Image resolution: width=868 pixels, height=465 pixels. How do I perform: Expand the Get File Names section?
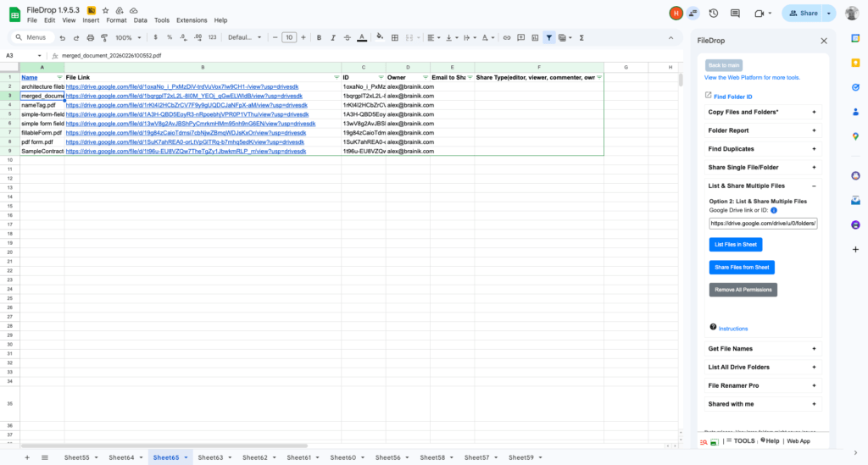tap(762, 349)
